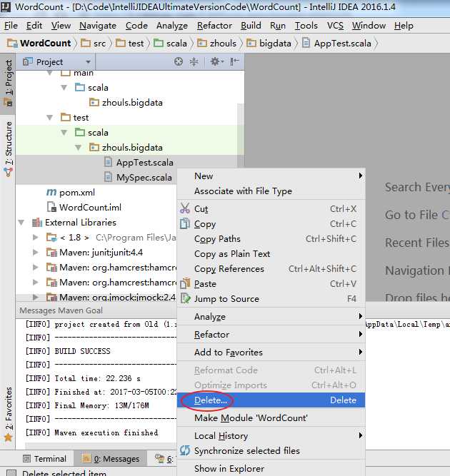Collapse the External Libraries node
The width and height of the screenshot is (450, 476).
[x=21, y=222]
